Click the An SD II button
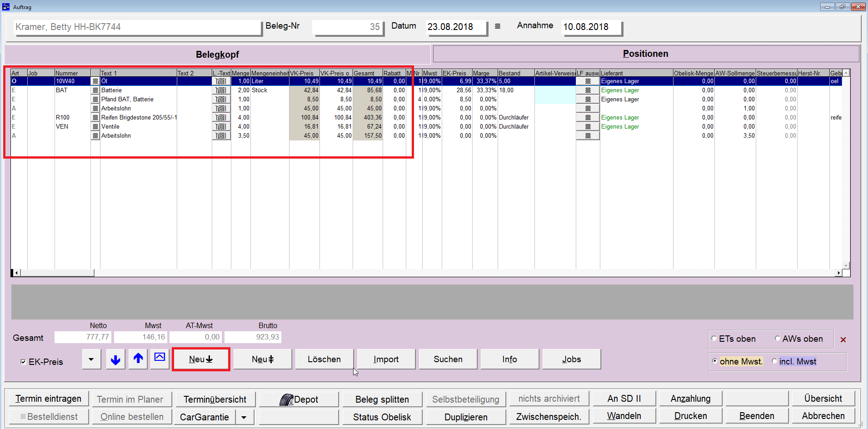The image size is (868, 429). pos(624,399)
